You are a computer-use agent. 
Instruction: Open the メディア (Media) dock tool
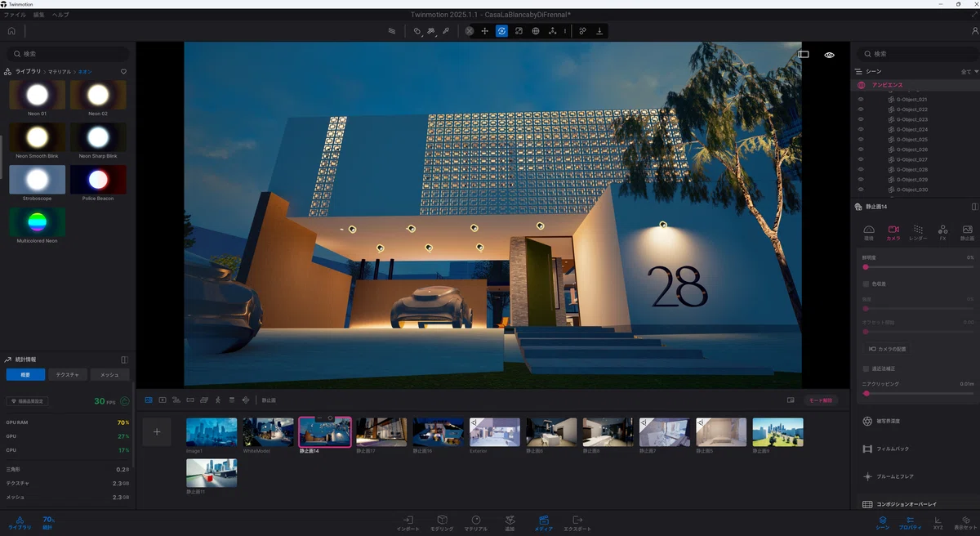(544, 523)
